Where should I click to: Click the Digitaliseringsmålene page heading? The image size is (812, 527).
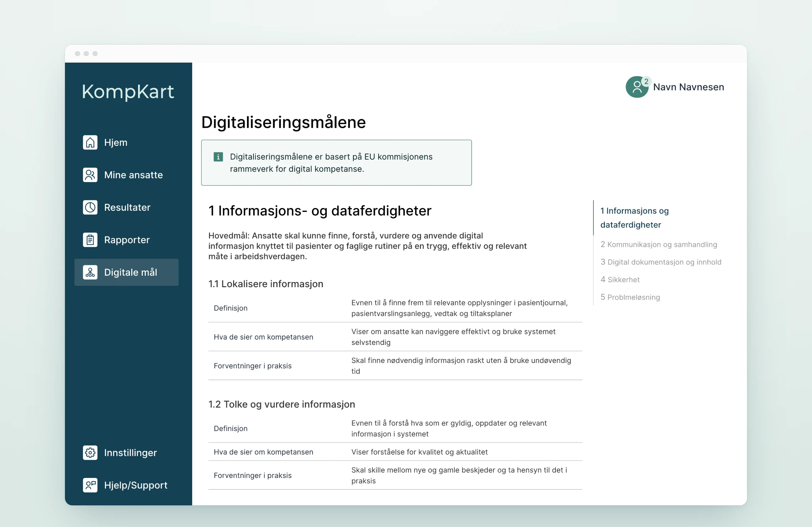pyautogui.click(x=284, y=122)
